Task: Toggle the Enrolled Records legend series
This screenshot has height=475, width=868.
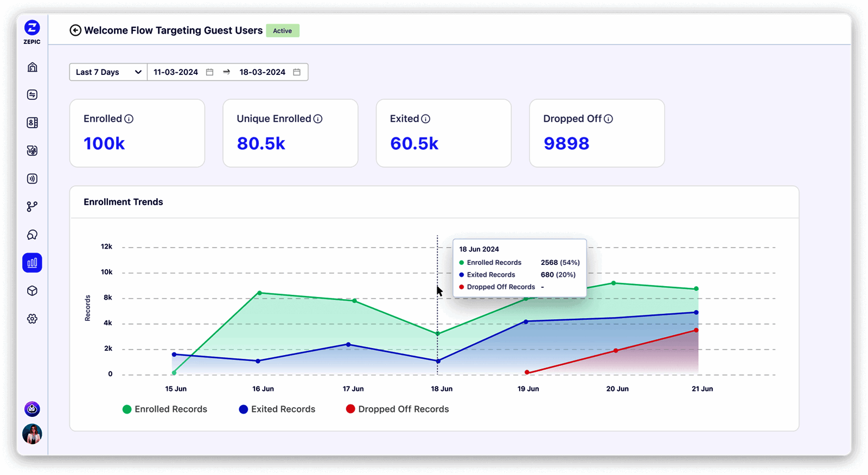Action: coord(165,409)
